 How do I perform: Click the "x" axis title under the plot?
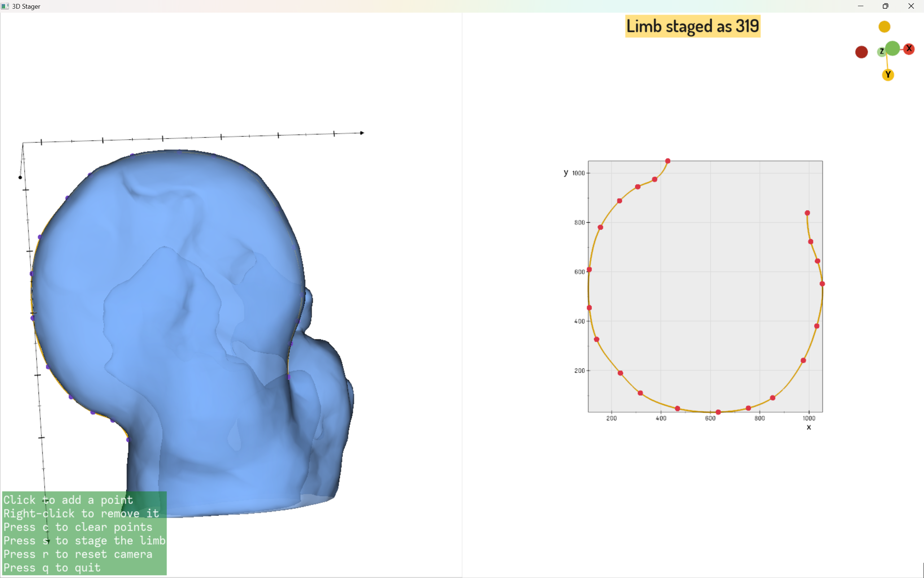[x=808, y=427]
